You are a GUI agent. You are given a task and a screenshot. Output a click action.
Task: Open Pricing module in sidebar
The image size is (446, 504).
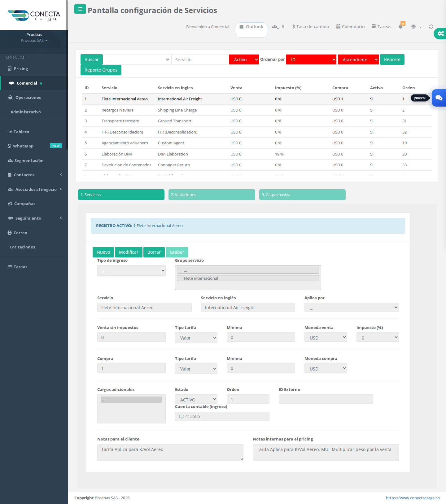click(x=21, y=68)
